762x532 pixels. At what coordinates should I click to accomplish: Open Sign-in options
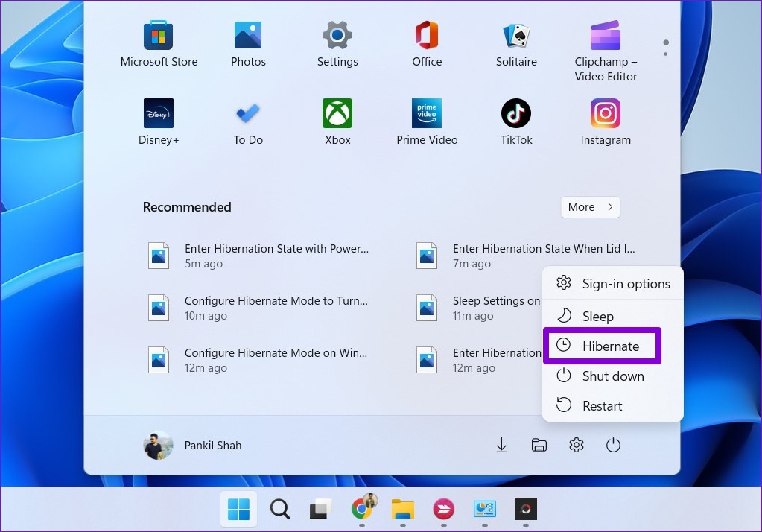pos(626,283)
